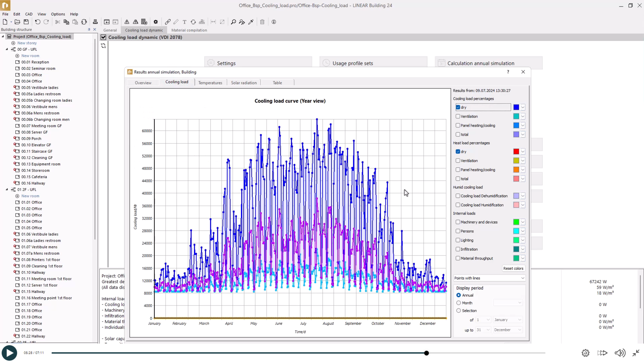Open the folder icon to open a project
Viewport: 644px width, 362px height.
coord(17,22)
